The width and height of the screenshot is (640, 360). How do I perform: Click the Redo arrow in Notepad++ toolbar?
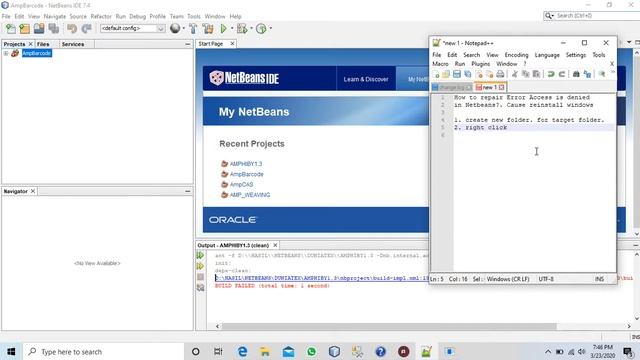pos(562,74)
